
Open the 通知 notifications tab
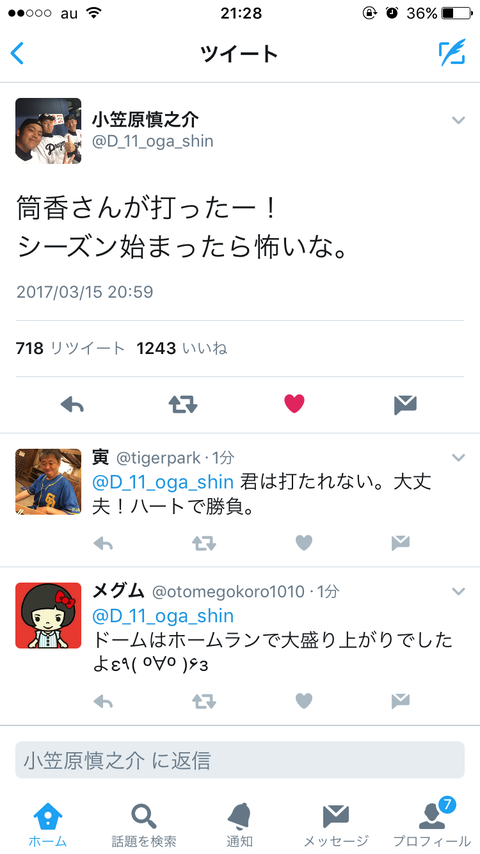click(239, 825)
